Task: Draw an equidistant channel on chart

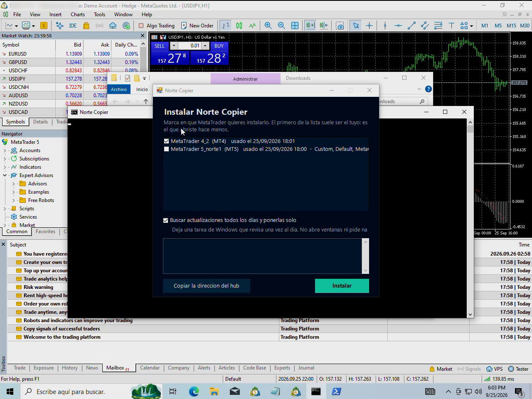Action: (425, 25)
